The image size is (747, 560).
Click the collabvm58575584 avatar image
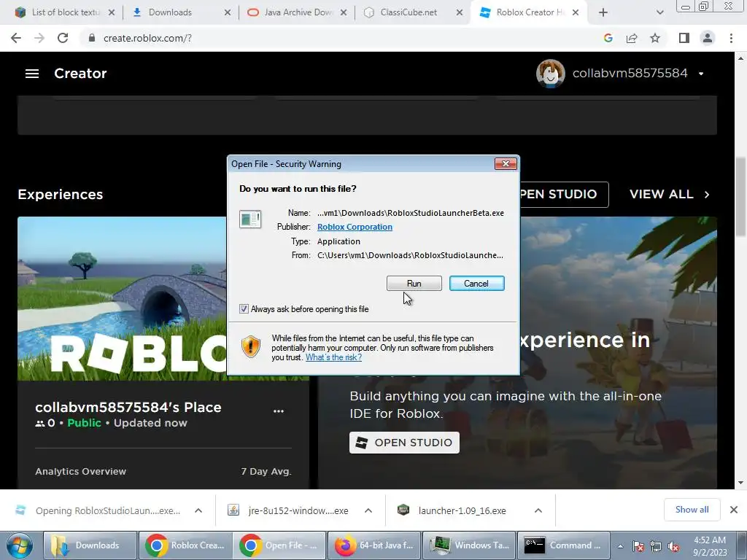550,74
